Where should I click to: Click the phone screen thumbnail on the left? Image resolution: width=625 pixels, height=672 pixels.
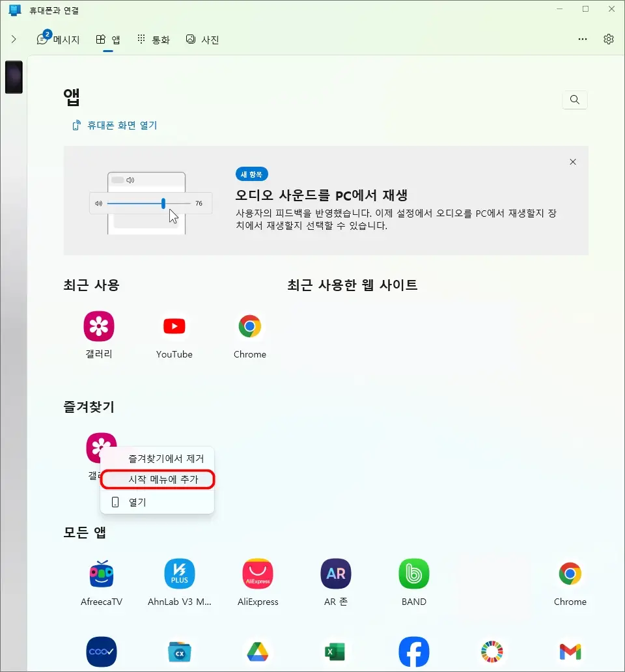[14, 77]
